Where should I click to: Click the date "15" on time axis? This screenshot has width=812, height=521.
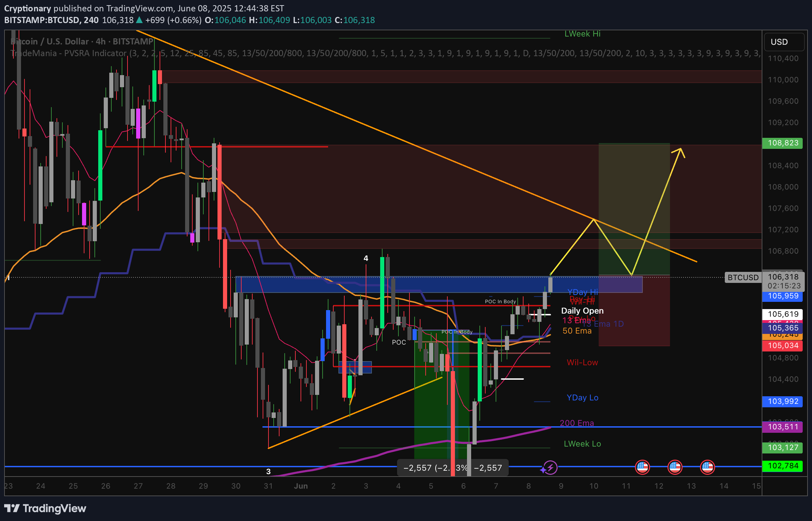[757, 486]
